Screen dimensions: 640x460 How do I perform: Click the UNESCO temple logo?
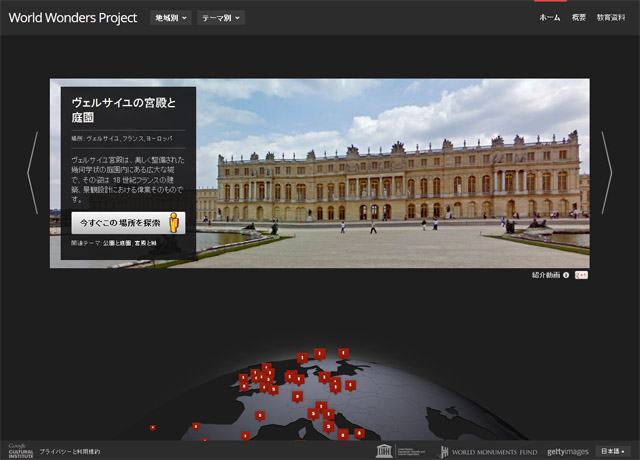[384, 451]
